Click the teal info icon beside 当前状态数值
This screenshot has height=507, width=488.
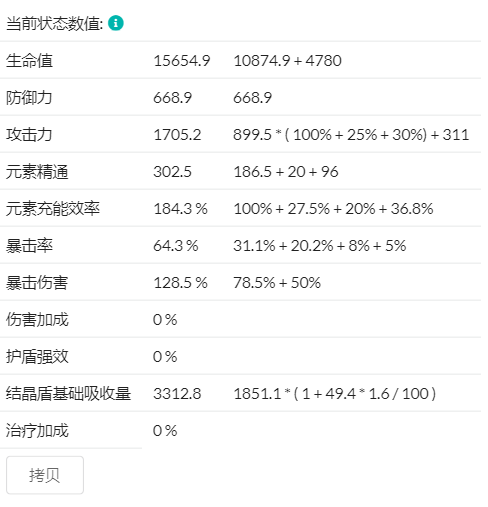click(x=116, y=23)
